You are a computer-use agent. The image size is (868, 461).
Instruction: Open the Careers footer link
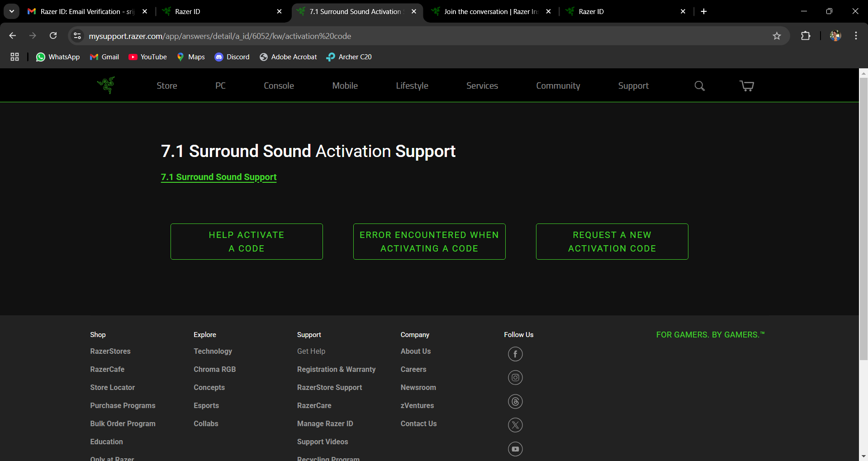coord(413,369)
